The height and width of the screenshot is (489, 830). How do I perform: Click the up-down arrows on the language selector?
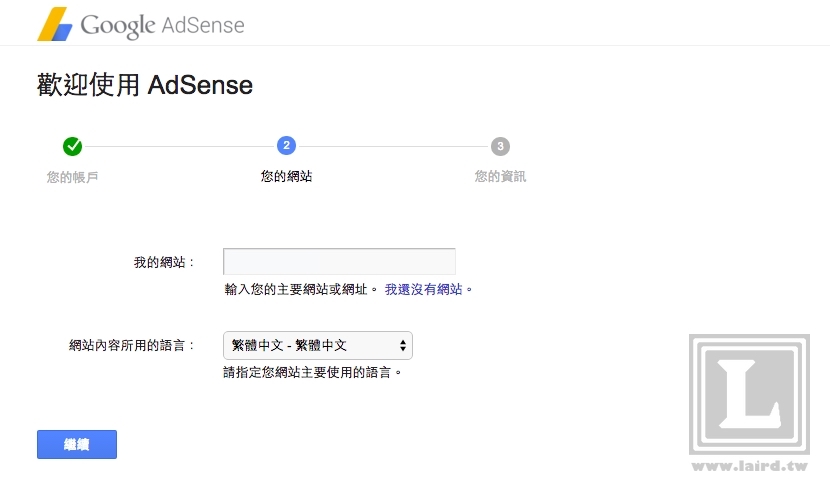point(402,346)
